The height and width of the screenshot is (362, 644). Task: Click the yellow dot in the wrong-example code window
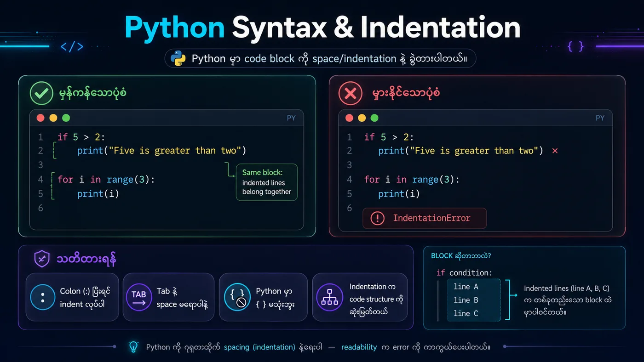tap(362, 118)
